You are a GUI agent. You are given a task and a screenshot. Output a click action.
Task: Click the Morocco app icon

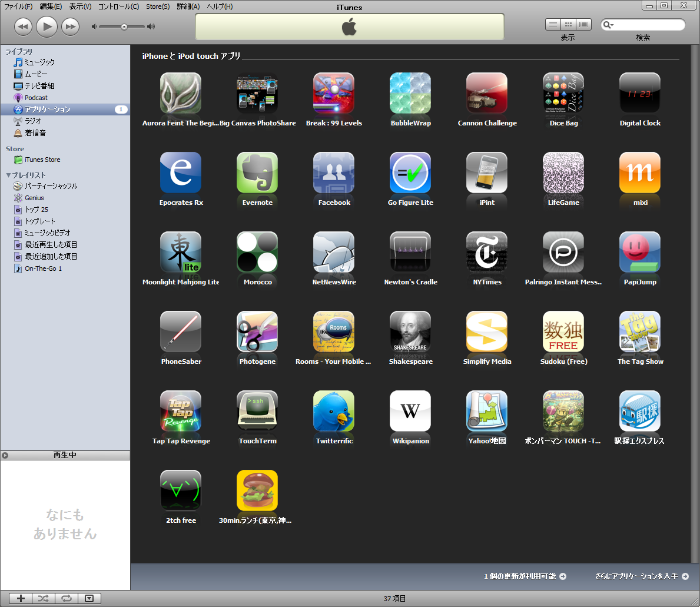click(257, 252)
